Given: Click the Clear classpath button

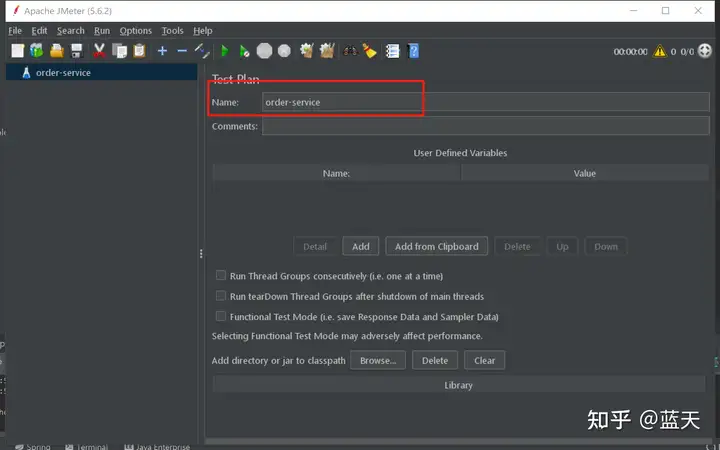Looking at the screenshot, I should click(x=484, y=360).
